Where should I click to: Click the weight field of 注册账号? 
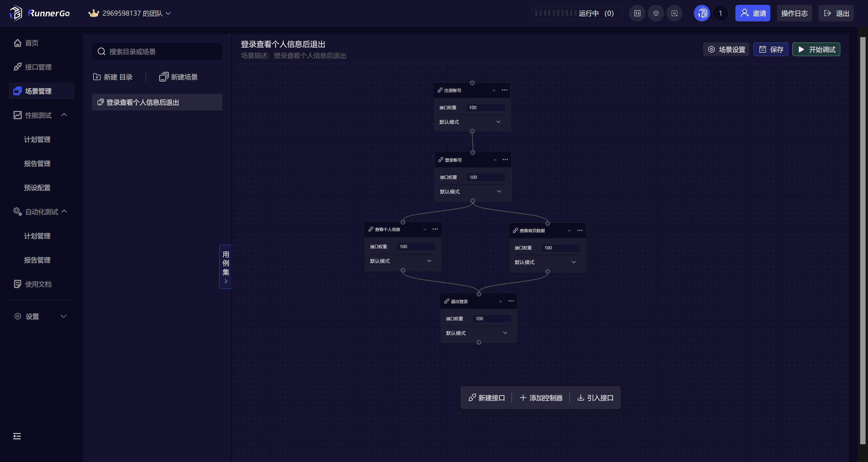point(485,107)
